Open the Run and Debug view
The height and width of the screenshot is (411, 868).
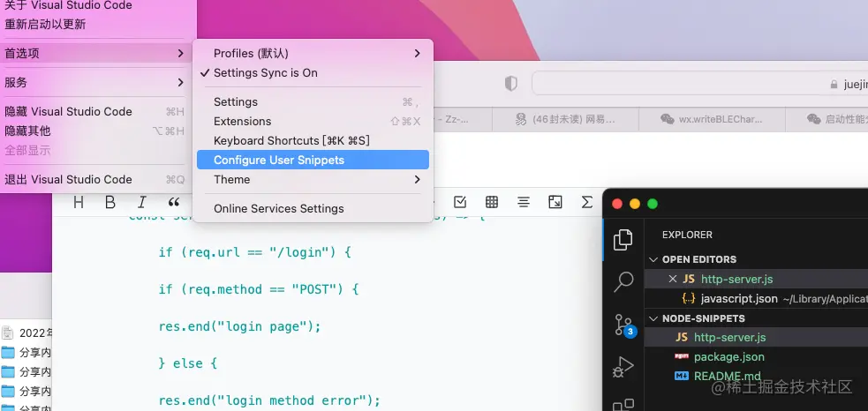pyautogui.click(x=623, y=366)
